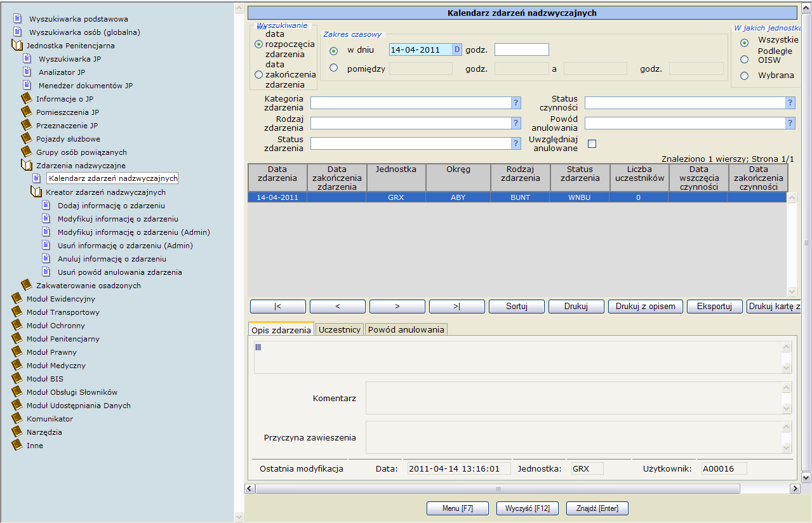Open the date picker D button
812x523 pixels.
(x=457, y=50)
